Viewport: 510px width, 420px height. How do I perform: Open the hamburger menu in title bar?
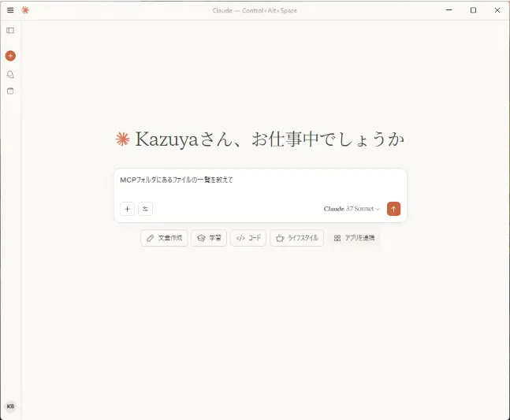pos(10,10)
